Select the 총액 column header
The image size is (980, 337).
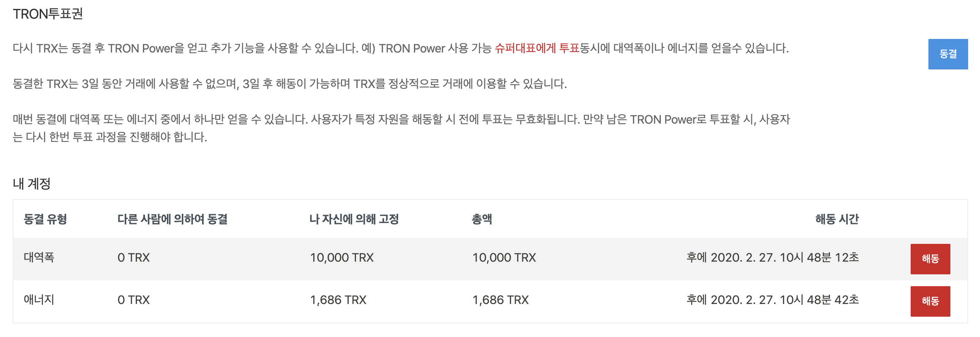point(482,219)
